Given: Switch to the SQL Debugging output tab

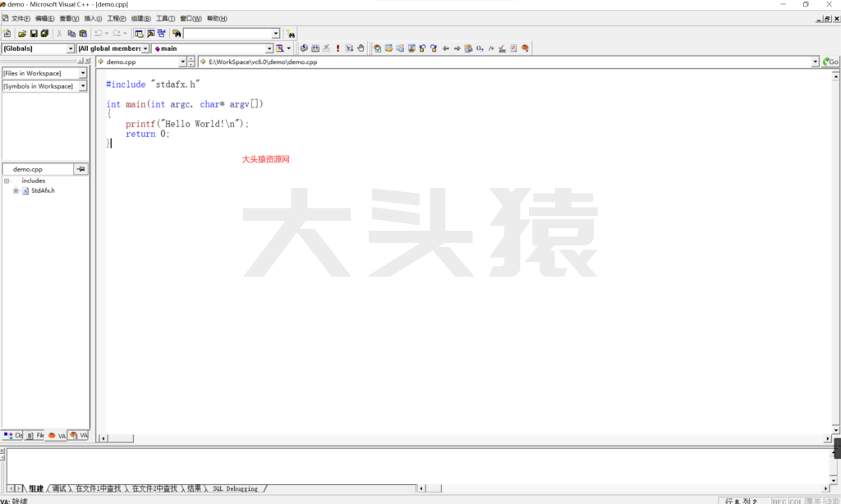Looking at the screenshot, I should click(x=235, y=488).
